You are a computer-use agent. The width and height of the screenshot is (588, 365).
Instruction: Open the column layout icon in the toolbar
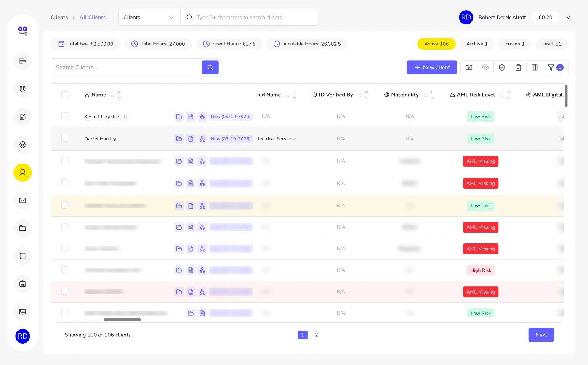click(535, 67)
